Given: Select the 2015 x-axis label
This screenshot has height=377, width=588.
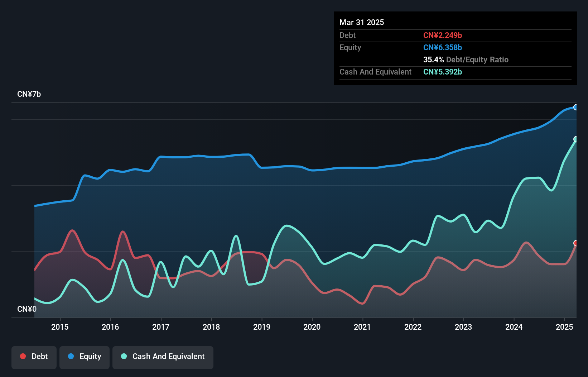Looking at the screenshot, I should [60, 327].
